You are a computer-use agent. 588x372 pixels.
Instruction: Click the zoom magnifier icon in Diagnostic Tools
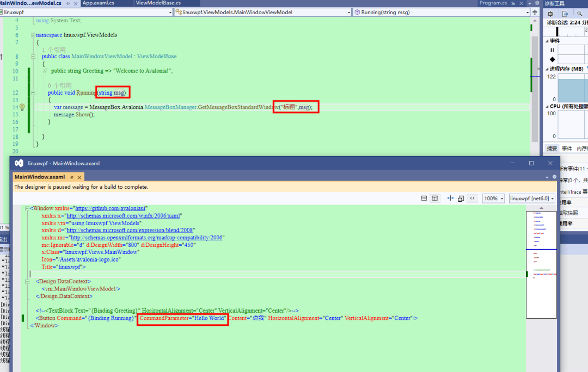[x=580, y=14]
